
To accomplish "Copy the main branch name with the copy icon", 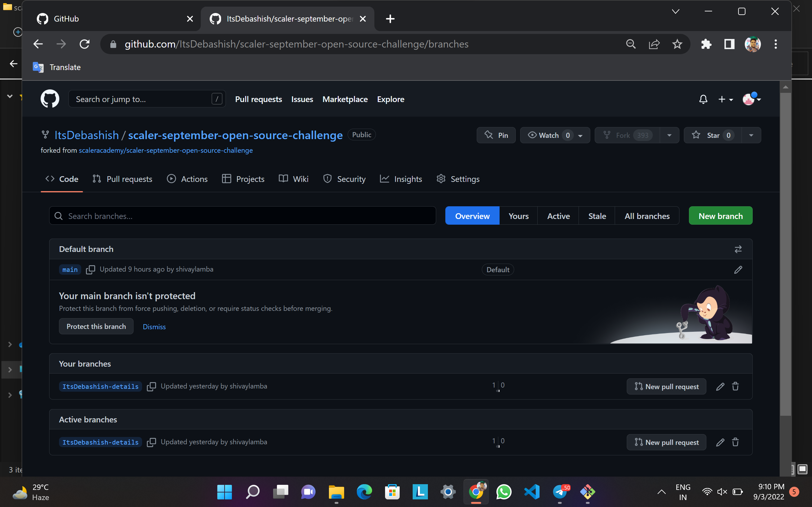I will click(90, 270).
